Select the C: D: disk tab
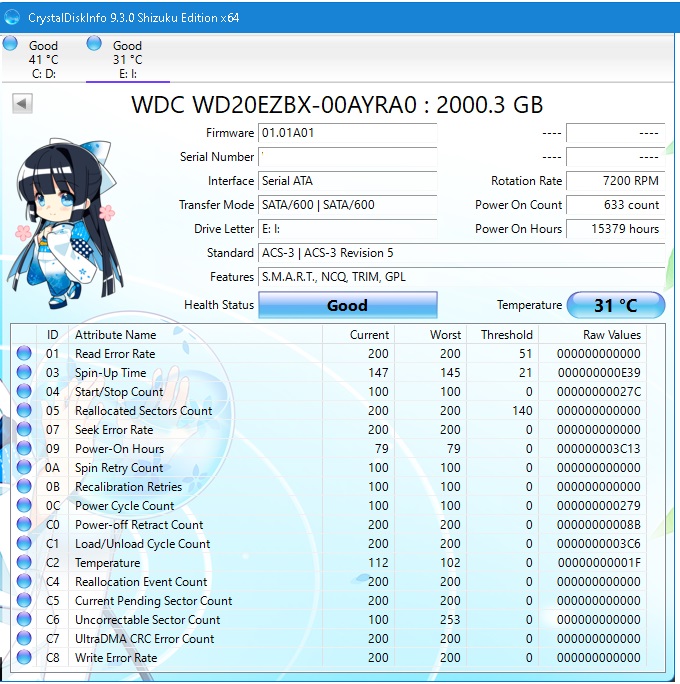 43,59
